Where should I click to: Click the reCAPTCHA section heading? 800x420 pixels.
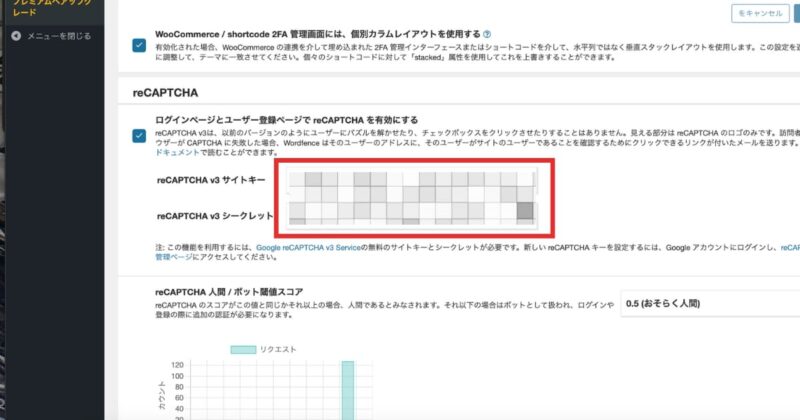165,92
